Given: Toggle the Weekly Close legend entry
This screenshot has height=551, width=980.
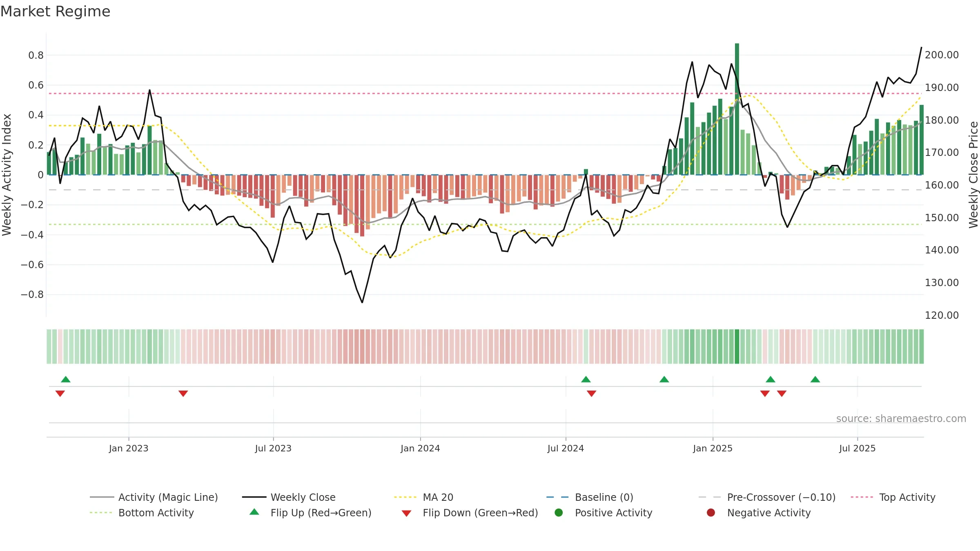Looking at the screenshot, I should click(289, 497).
